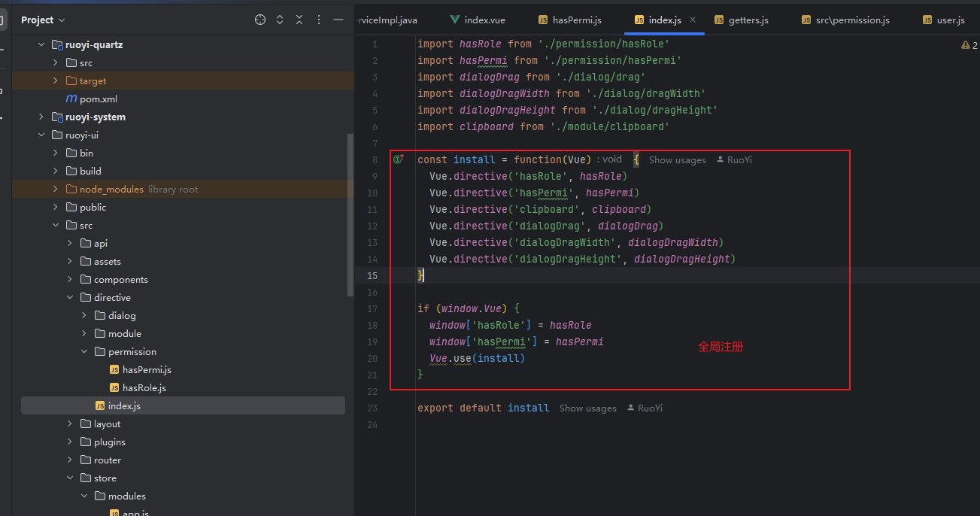Click line number 17 in the gutter
Screen dimensions: 980x516
click(373, 308)
